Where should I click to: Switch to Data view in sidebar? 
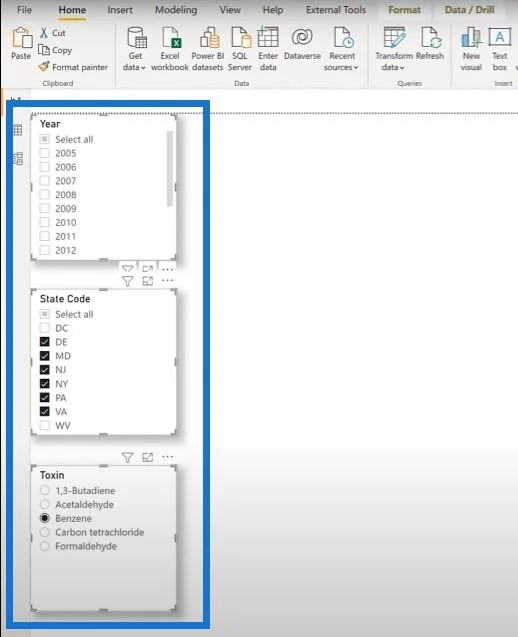point(17,130)
